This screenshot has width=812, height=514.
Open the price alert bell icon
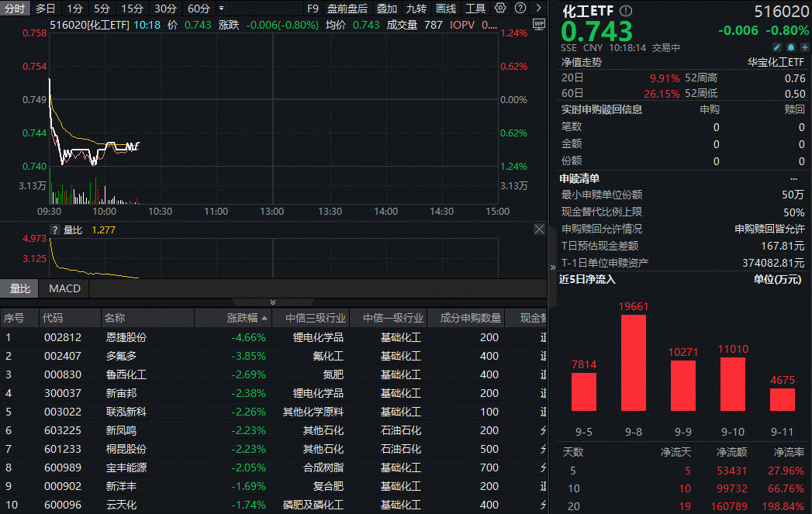pos(791,47)
